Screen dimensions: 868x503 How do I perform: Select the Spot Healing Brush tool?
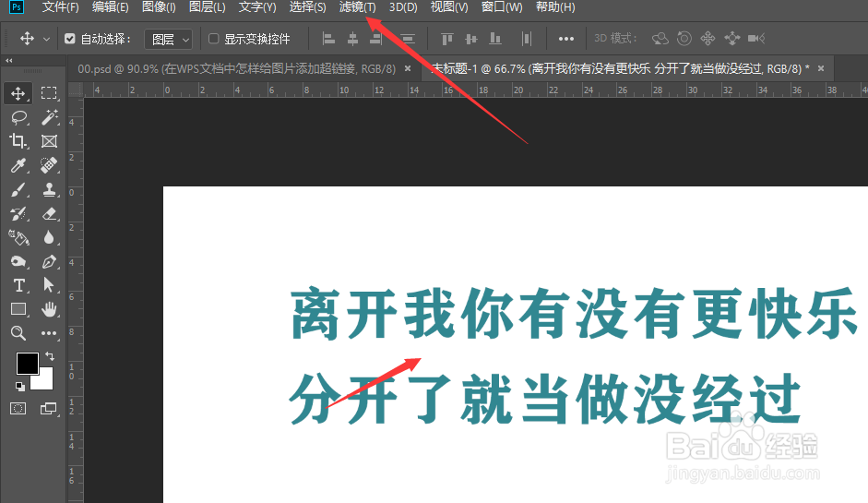49,165
